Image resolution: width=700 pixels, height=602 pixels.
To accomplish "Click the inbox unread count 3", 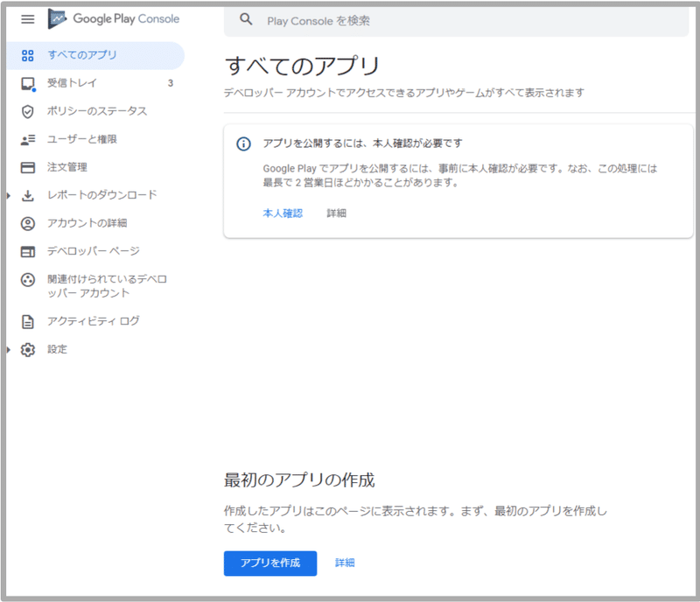I will pos(171,83).
